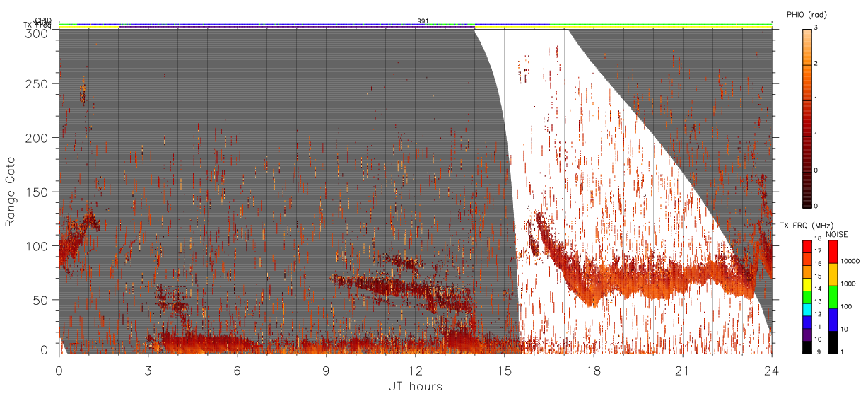Click the black 9–10 MHz TX FRQ swatch
This screenshot has width=868, height=401.
click(x=807, y=346)
